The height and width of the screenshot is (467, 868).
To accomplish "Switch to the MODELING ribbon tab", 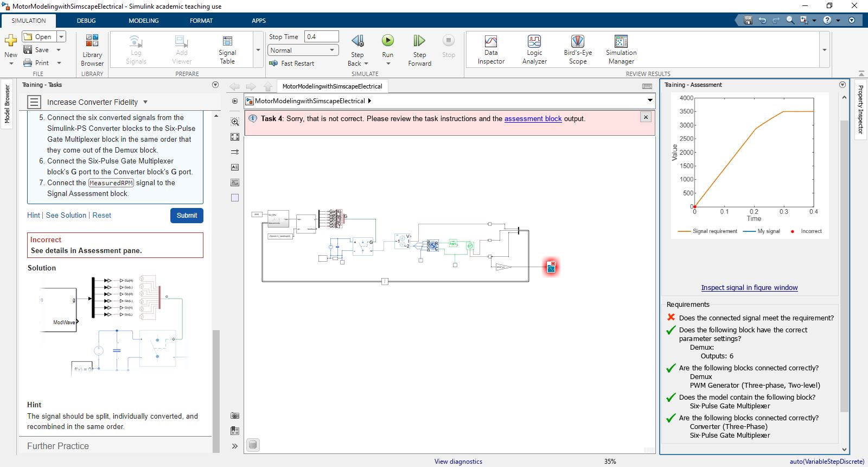I will click(144, 21).
